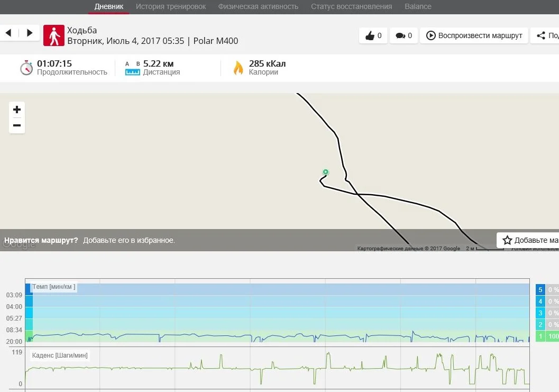The height and width of the screenshot is (392, 559).
Task: Click pace axis label 05:27
Action: (14, 318)
